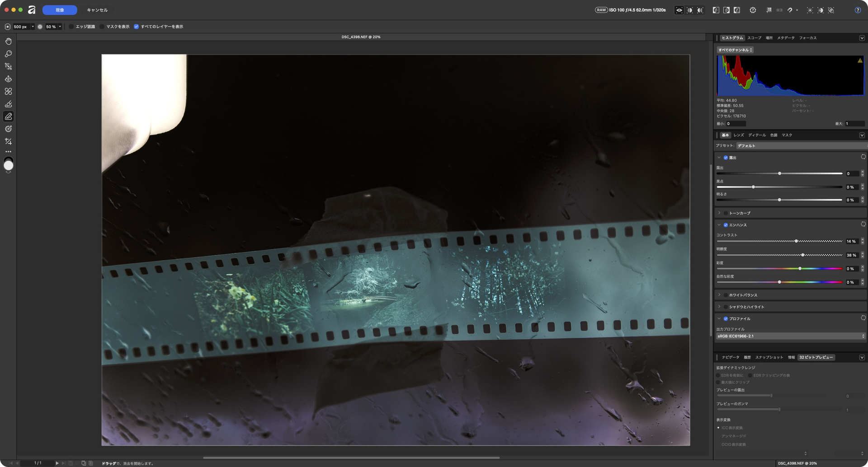
Task: Enable the エッジ認識 checkbox
Action: point(71,27)
